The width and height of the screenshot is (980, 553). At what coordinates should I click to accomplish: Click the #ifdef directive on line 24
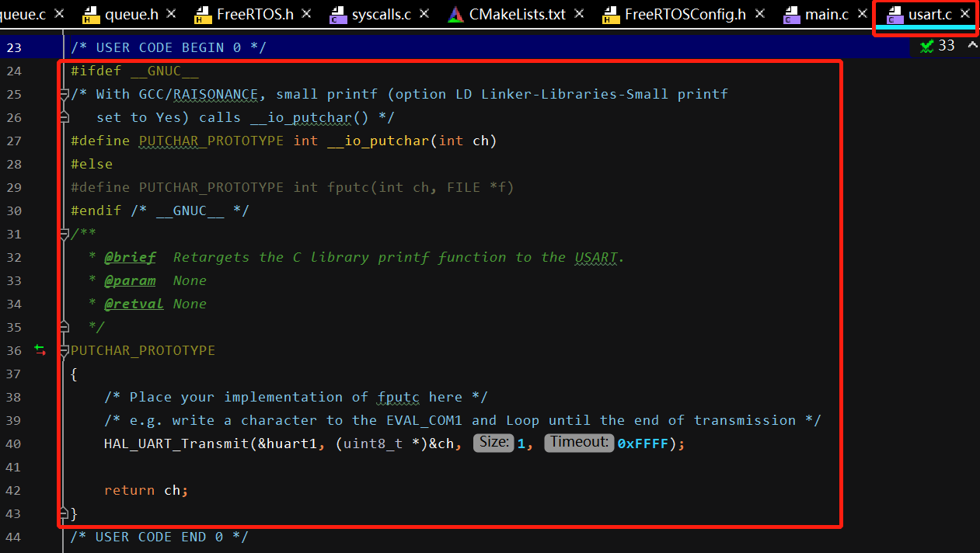pyautogui.click(x=96, y=71)
